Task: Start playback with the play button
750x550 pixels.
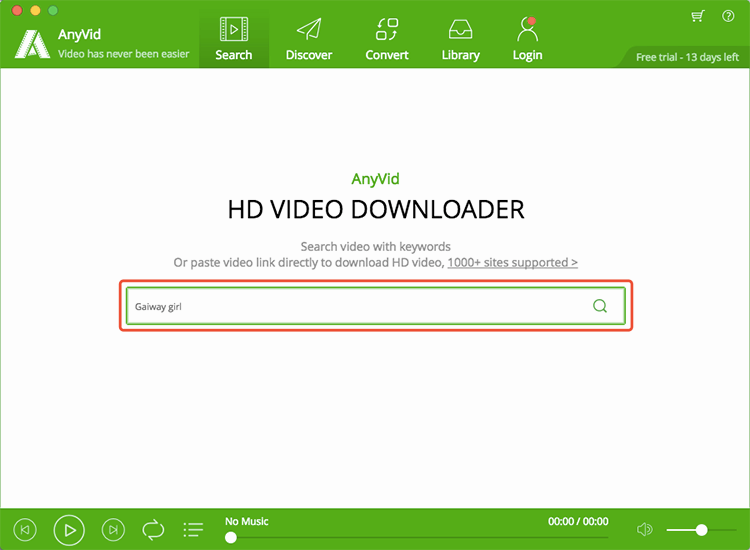Action: 69,530
